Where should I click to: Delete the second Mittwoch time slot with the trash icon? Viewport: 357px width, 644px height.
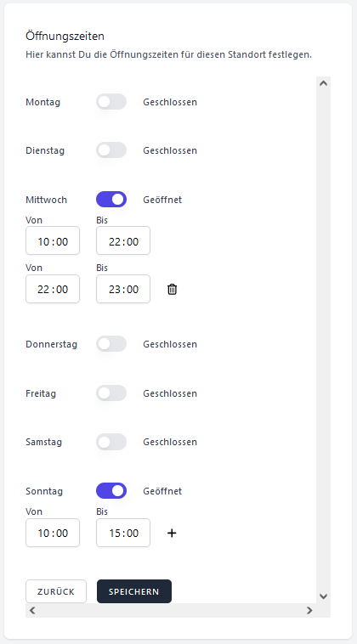point(173,289)
